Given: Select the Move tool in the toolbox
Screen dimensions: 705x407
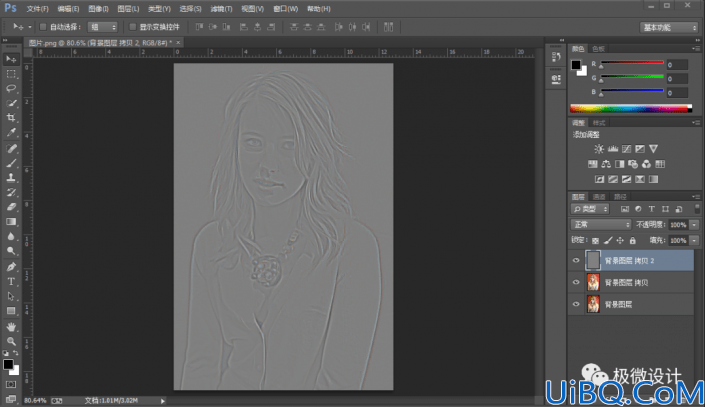Looking at the screenshot, I should click(11, 59).
